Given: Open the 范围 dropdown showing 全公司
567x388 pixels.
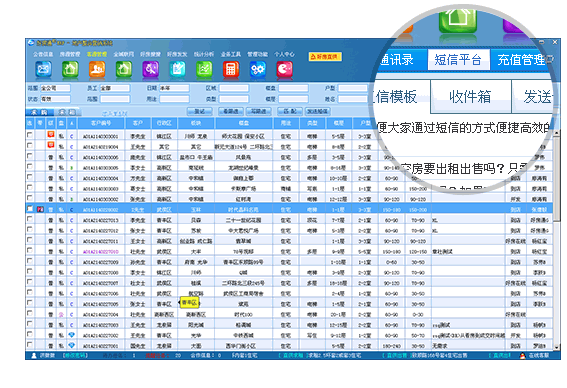Looking at the screenshot, I should tap(55, 88).
